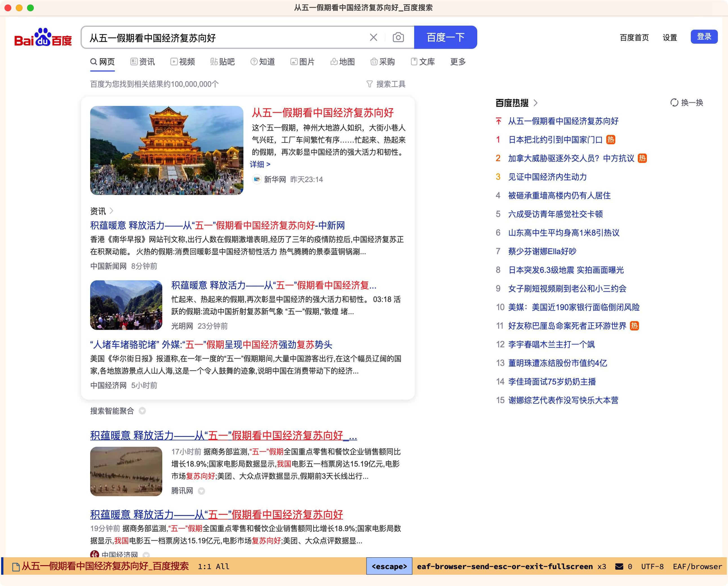Open hot search 蔡少芬谢娜Ella好吵
This screenshot has height=586, width=728.
pyautogui.click(x=542, y=251)
